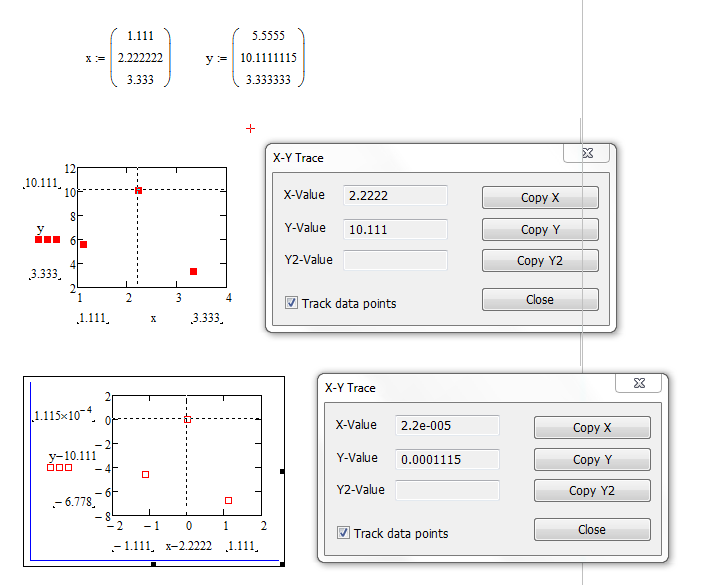Click x-axis upper limit 3.333 on upper plot

tap(206, 318)
